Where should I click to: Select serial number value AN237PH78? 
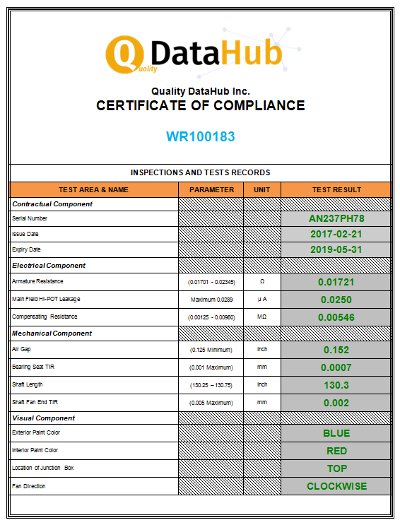(336, 219)
